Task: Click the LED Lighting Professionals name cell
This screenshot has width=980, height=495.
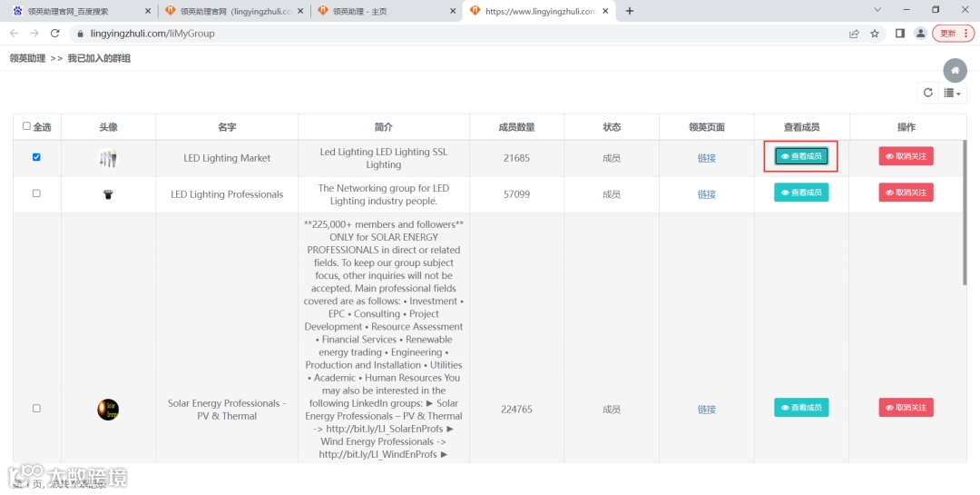Action: click(227, 194)
